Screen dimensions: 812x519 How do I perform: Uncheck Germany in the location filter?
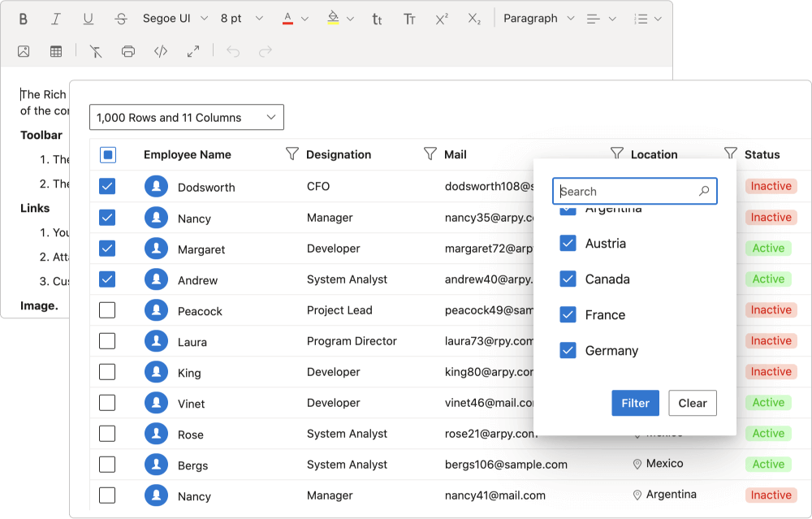click(566, 350)
